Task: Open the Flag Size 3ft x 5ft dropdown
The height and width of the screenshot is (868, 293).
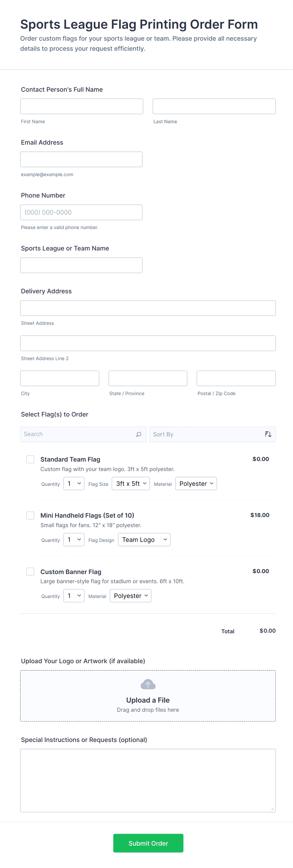Action: coord(131,484)
